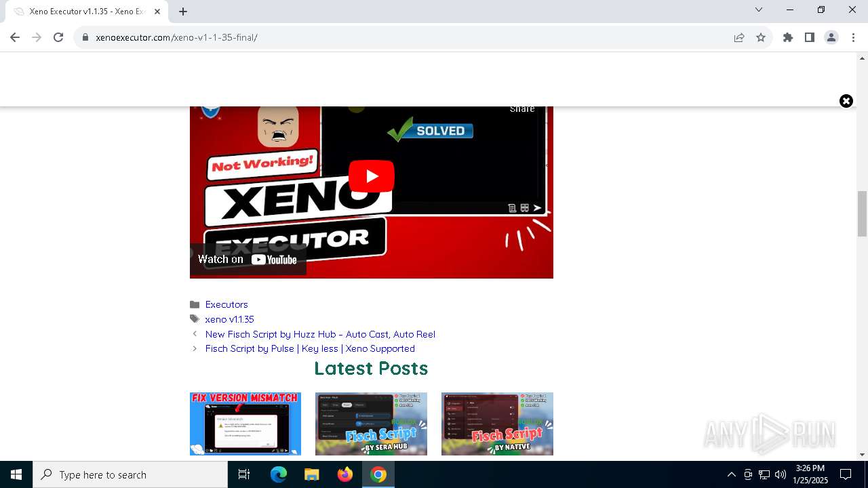Open a new tab with plus button
Screen dimensions: 868x488
point(183,11)
